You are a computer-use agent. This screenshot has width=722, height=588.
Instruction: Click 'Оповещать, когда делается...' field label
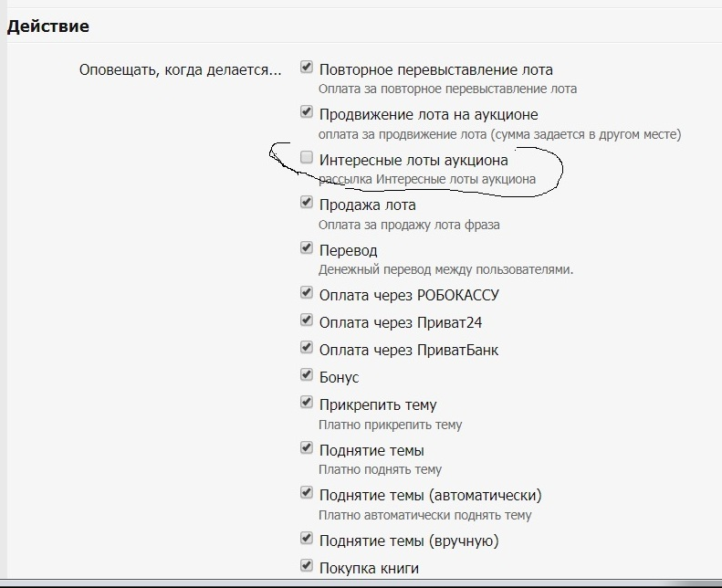pos(180,70)
